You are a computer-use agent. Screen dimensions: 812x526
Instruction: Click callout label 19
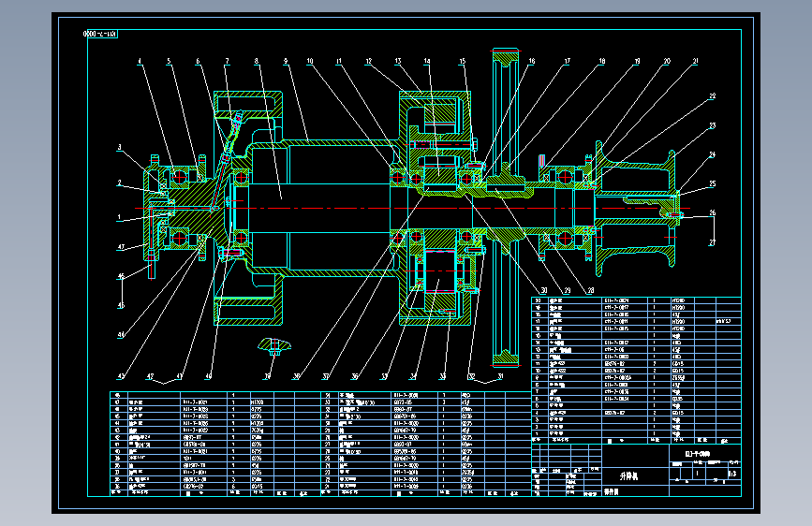click(637, 61)
